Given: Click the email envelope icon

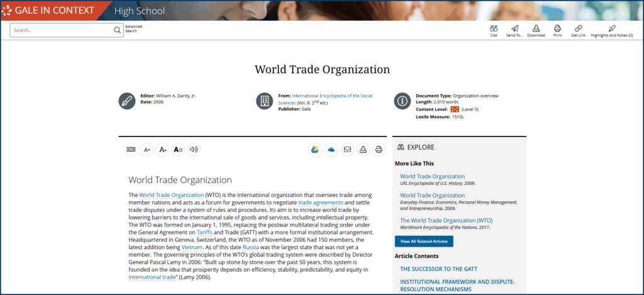Looking at the screenshot, I should tap(347, 150).
